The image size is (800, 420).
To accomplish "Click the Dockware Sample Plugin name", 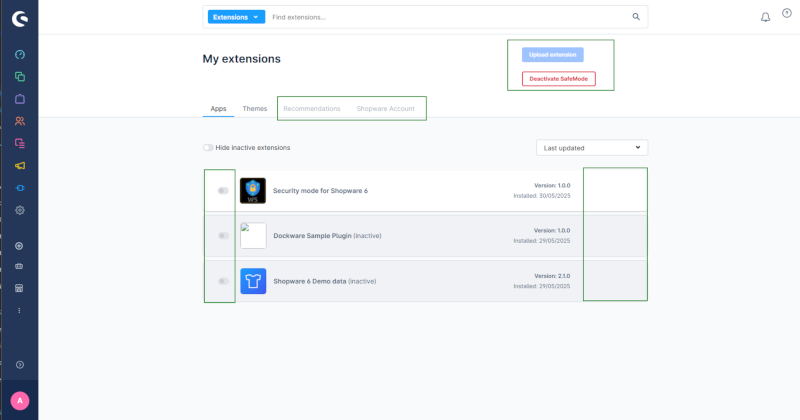I will [x=312, y=236].
